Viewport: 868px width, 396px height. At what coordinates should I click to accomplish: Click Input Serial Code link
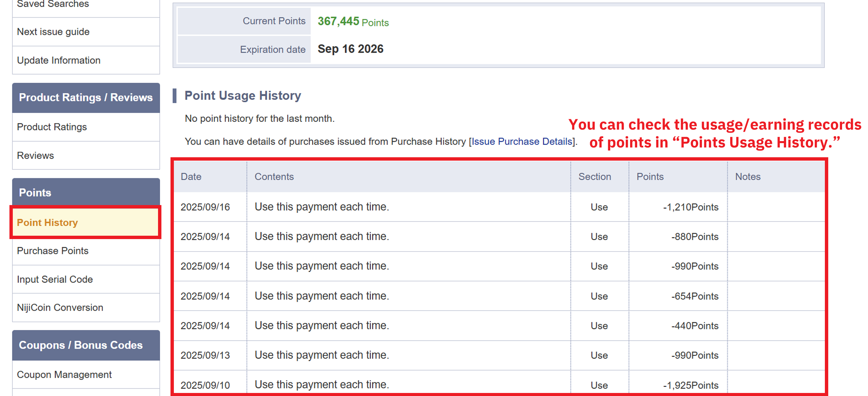[x=55, y=279]
